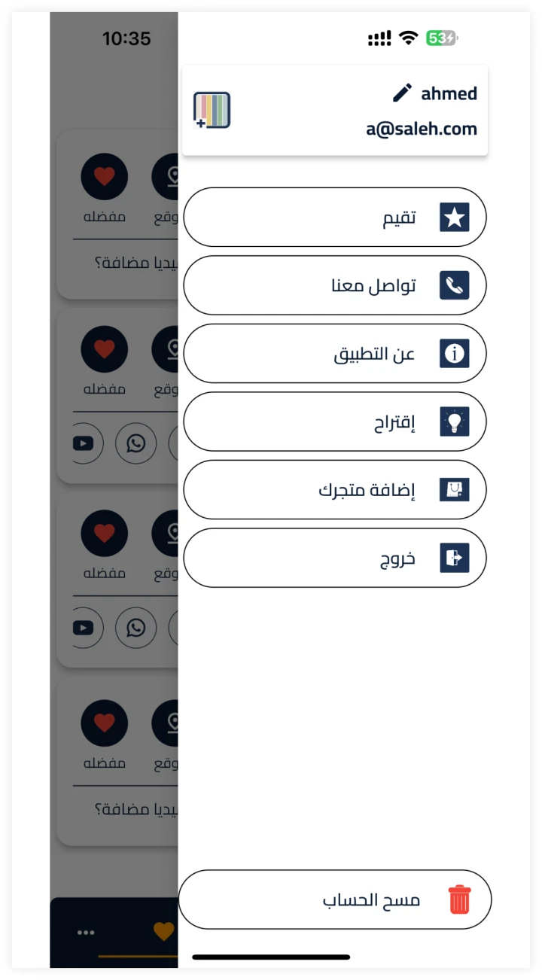Open the gold heart favorites tab
Image resolution: width=542 pixels, height=980 pixels.
click(163, 931)
